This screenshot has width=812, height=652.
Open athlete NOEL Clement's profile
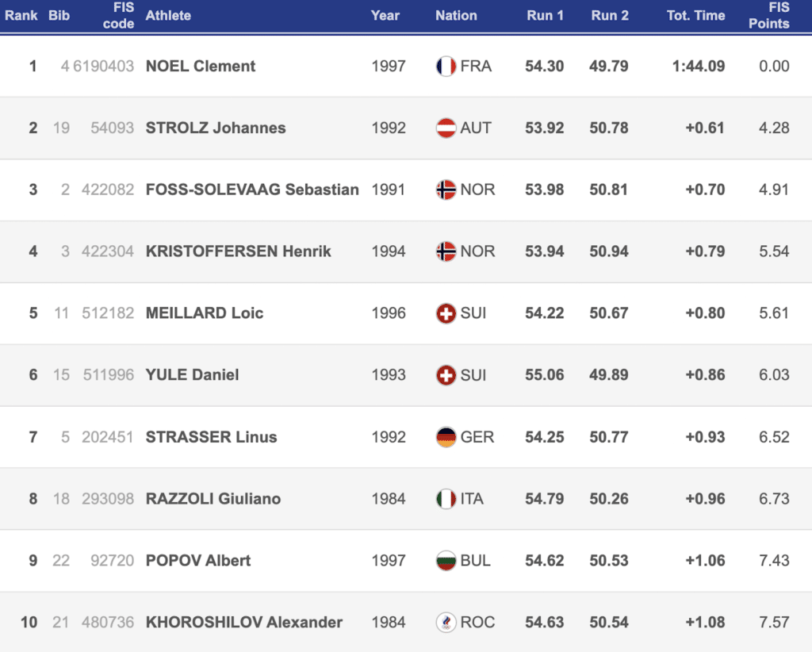[x=201, y=66]
